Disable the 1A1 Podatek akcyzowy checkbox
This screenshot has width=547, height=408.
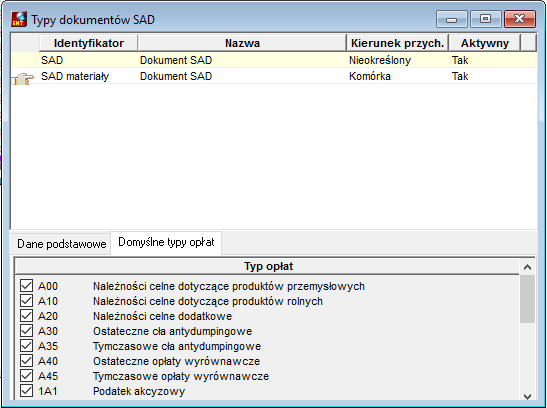pyautogui.click(x=27, y=391)
